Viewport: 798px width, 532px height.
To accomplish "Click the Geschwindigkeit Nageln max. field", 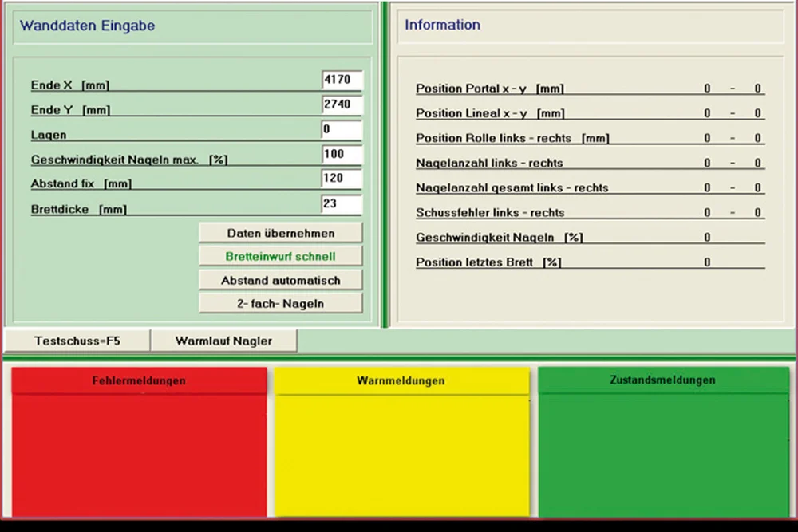I will tap(342, 155).
